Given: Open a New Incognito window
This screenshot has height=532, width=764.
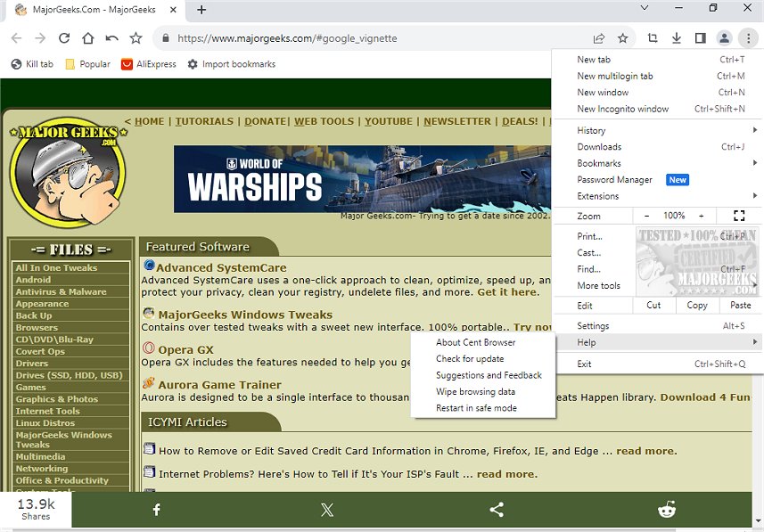Looking at the screenshot, I should tap(623, 109).
